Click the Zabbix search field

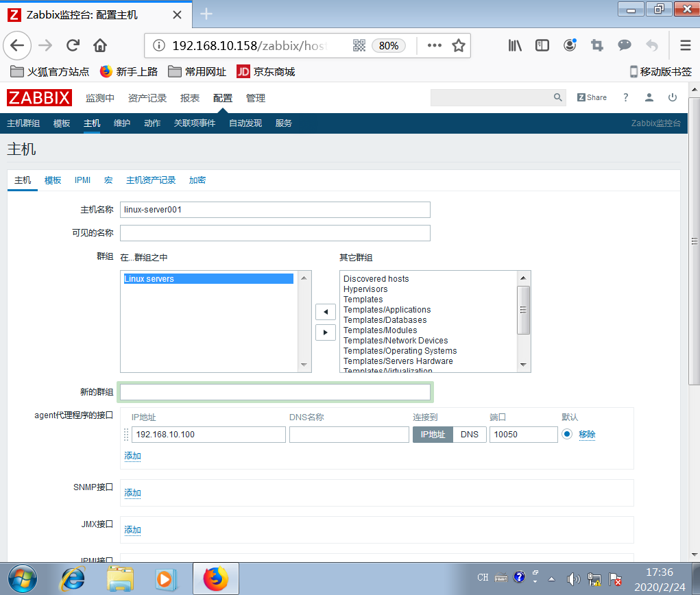491,98
